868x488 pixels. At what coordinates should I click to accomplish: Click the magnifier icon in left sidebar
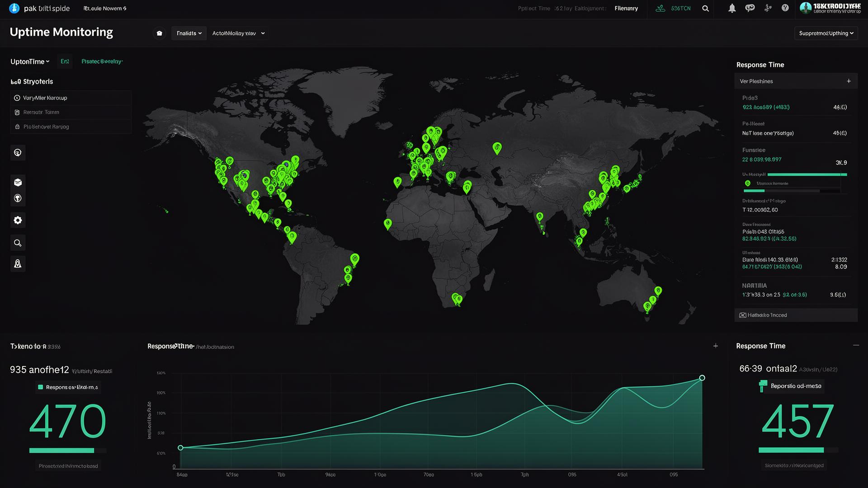coord(18,243)
